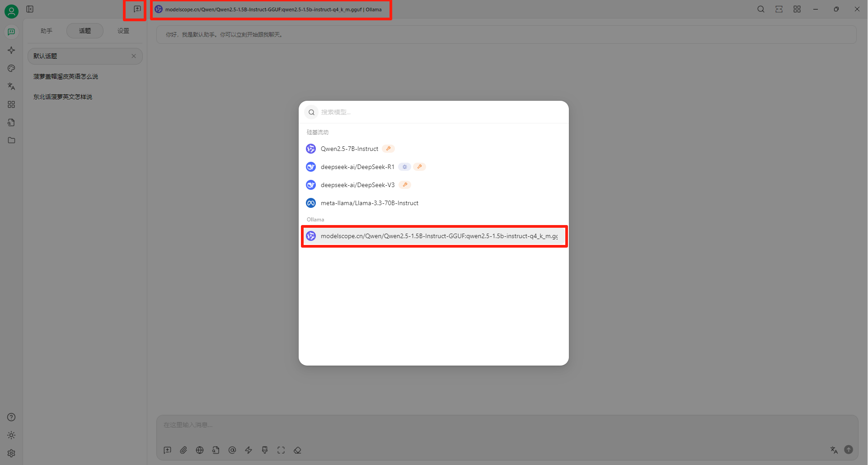This screenshot has width=868, height=465.
Task: Open topic 菠萝盖帽溜皮英语怎么说
Action: click(66, 76)
